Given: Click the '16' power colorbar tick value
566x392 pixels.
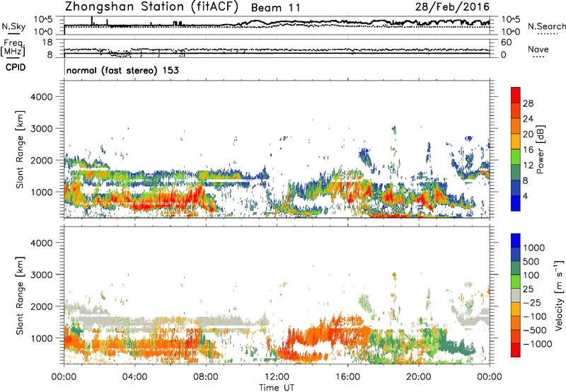Looking at the screenshot, I should 528,150.
